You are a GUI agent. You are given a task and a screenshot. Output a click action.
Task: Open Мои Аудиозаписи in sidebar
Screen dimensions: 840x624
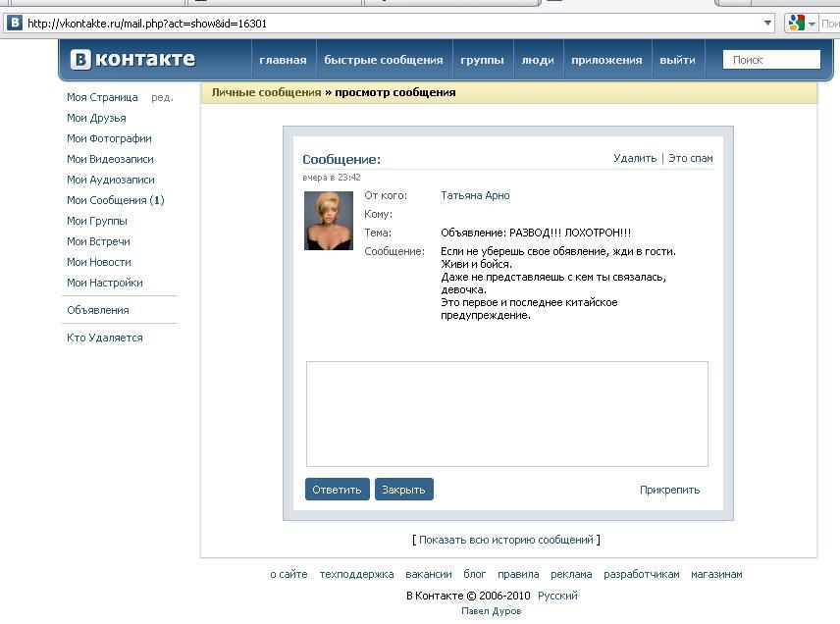111,180
